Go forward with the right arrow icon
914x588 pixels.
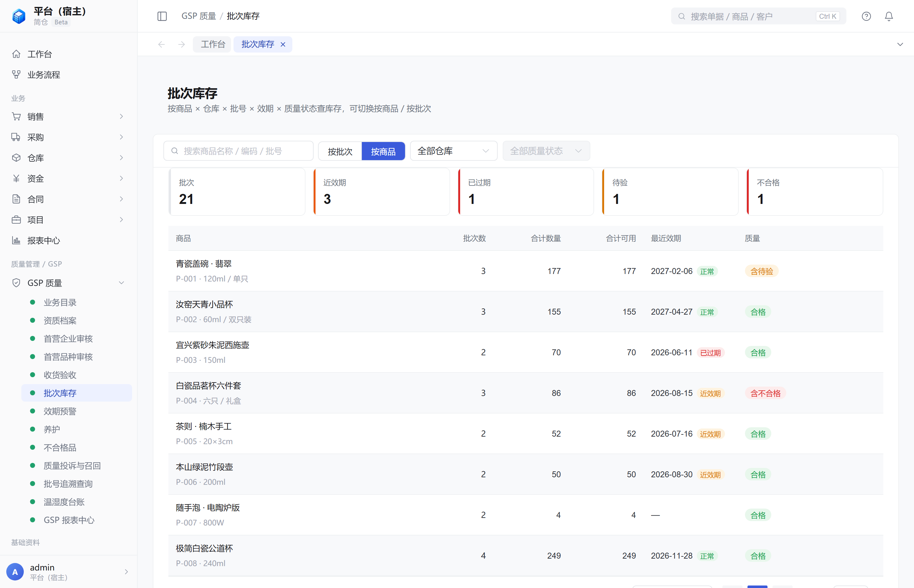(x=182, y=44)
